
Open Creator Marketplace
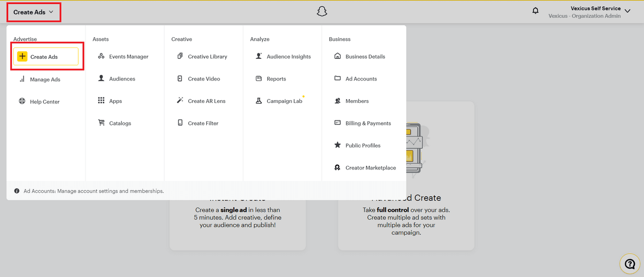(371, 167)
